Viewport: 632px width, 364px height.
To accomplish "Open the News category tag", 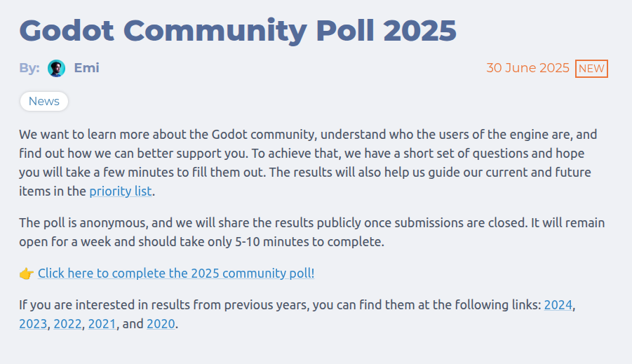I will 44,102.
